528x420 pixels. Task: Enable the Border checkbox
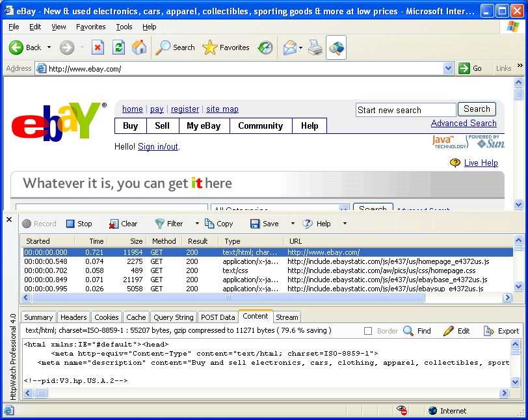(x=369, y=331)
